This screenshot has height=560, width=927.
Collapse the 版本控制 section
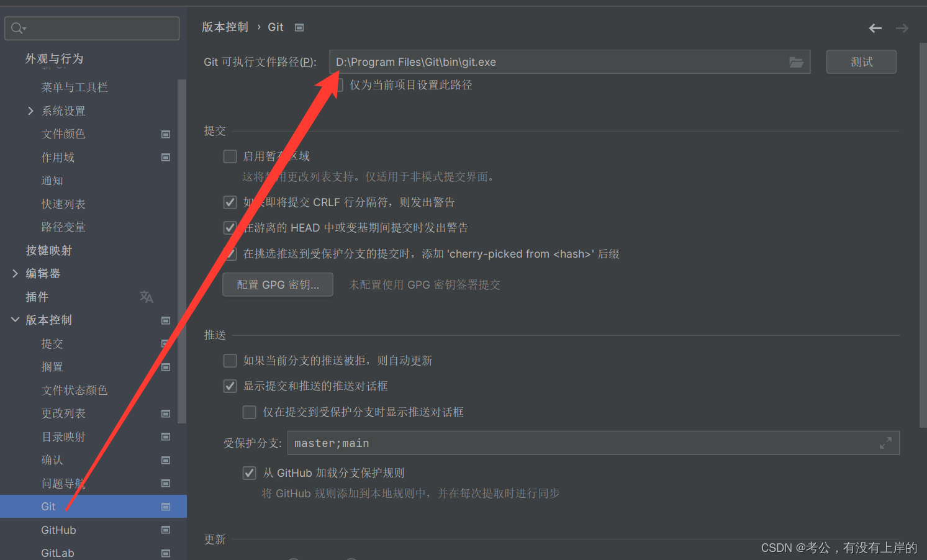tap(16, 320)
